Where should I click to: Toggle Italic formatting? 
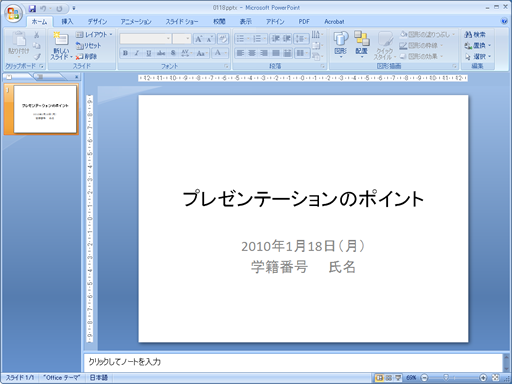coord(137,53)
